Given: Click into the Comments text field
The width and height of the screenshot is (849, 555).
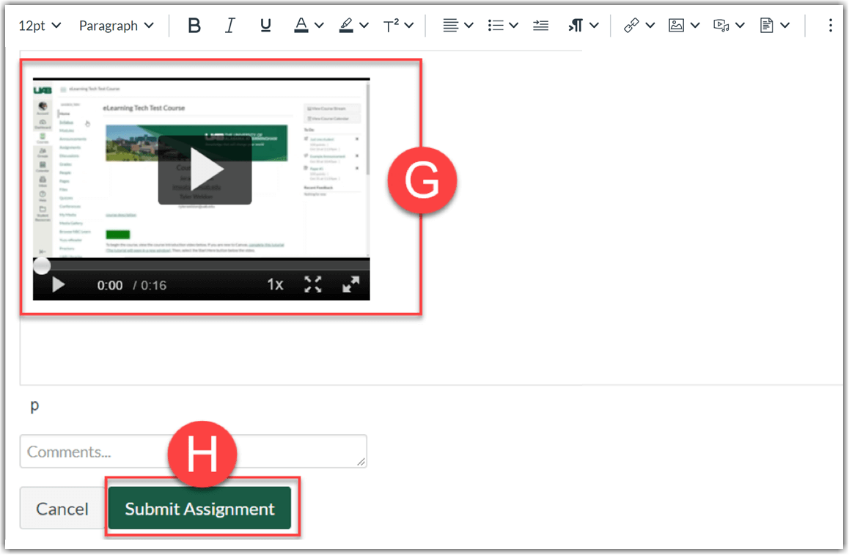Looking at the screenshot, I should click(192, 452).
